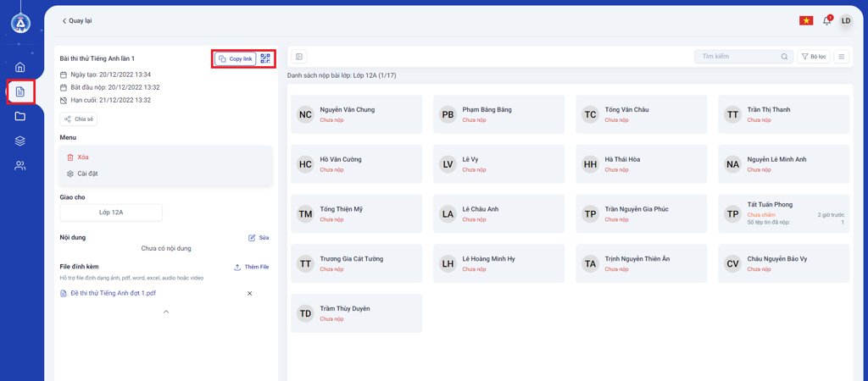Open the notification bell
The width and height of the screenshot is (868, 381).
[826, 20]
